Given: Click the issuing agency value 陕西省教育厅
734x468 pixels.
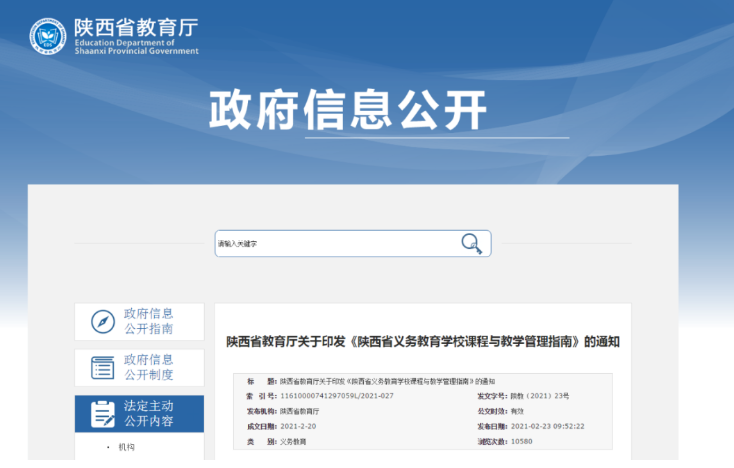Looking at the screenshot, I should (300, 411).
